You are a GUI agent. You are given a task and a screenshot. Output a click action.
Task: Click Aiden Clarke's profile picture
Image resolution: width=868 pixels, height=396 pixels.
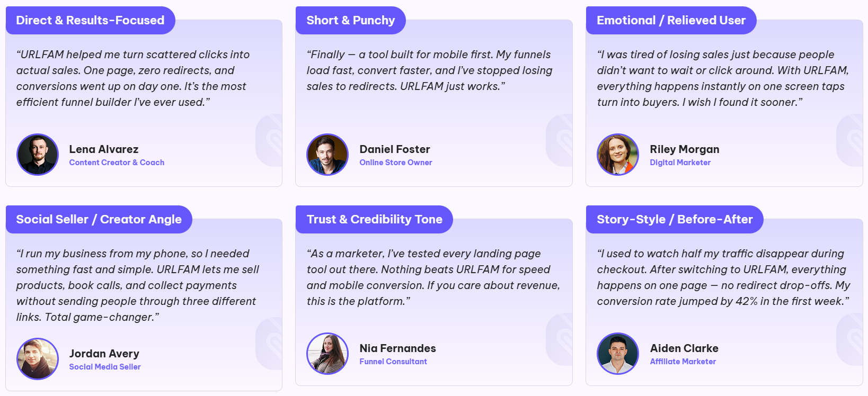(618, 354)
